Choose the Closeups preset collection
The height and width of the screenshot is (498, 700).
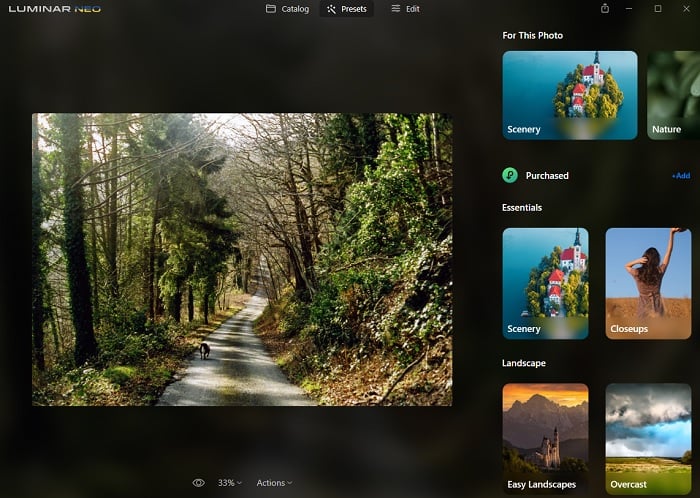(x=648, y=283)
